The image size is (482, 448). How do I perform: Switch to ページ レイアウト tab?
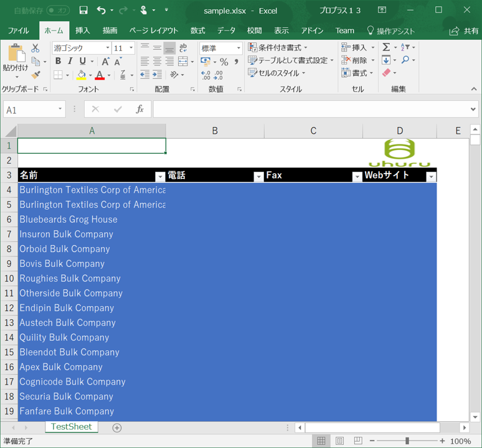153,30
